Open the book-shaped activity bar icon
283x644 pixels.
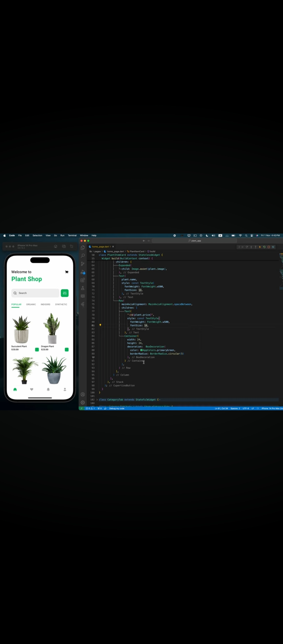83,296
